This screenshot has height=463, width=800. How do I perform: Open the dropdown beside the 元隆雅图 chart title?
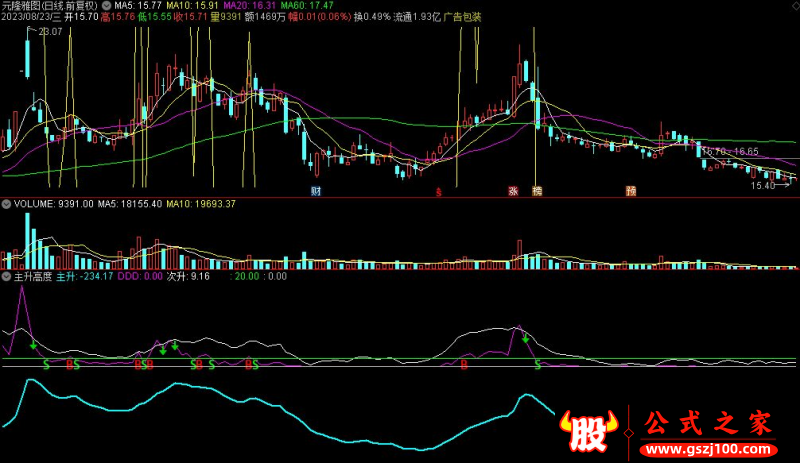click(x=107, y=6)
